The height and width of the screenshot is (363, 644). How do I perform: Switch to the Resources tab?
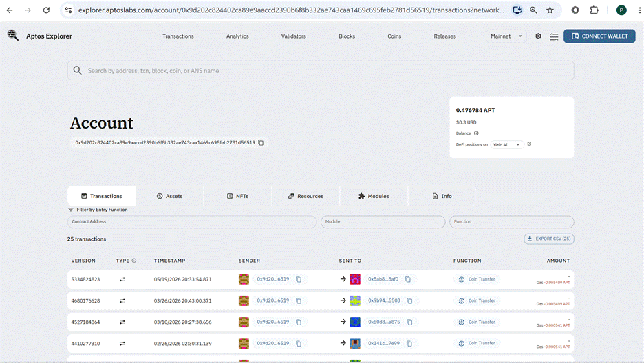pos(305,196)
